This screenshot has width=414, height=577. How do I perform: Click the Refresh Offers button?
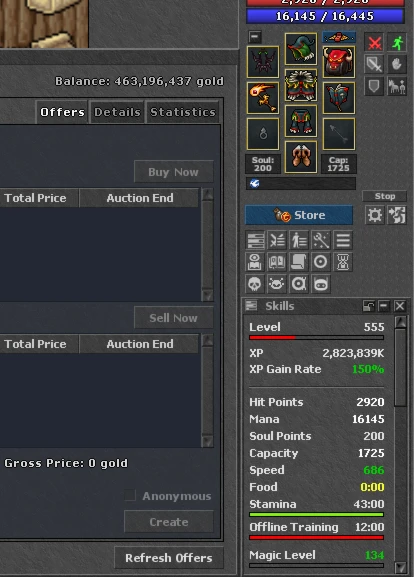(169, 557)
